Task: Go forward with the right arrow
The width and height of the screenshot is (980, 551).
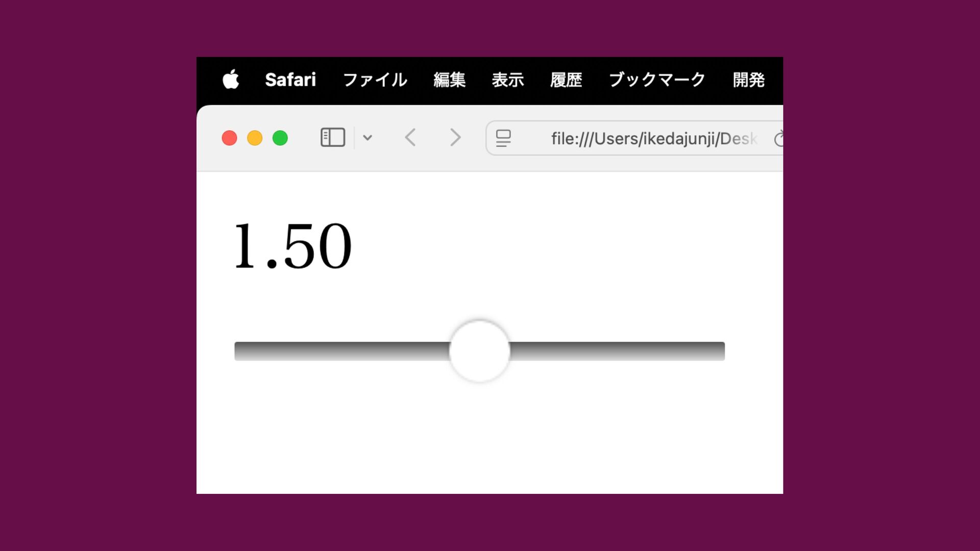Action: 455,138
